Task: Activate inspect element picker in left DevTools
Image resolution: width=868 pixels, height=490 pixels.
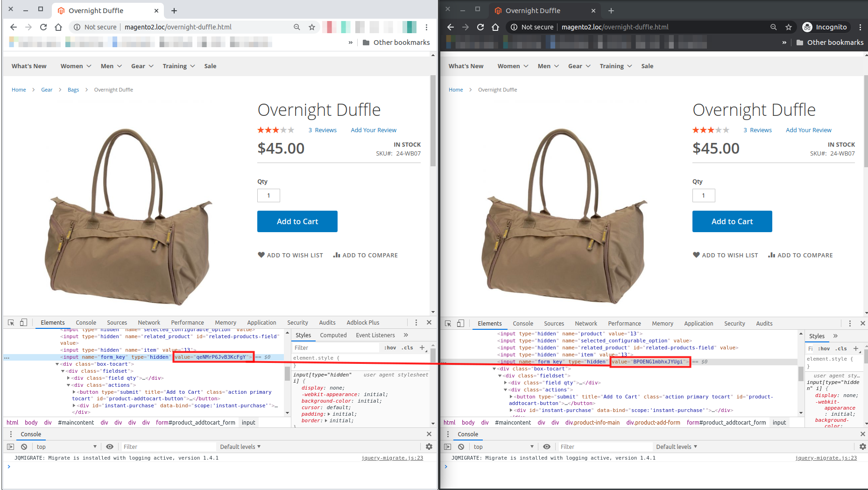Action: click(x=11, y=322)
